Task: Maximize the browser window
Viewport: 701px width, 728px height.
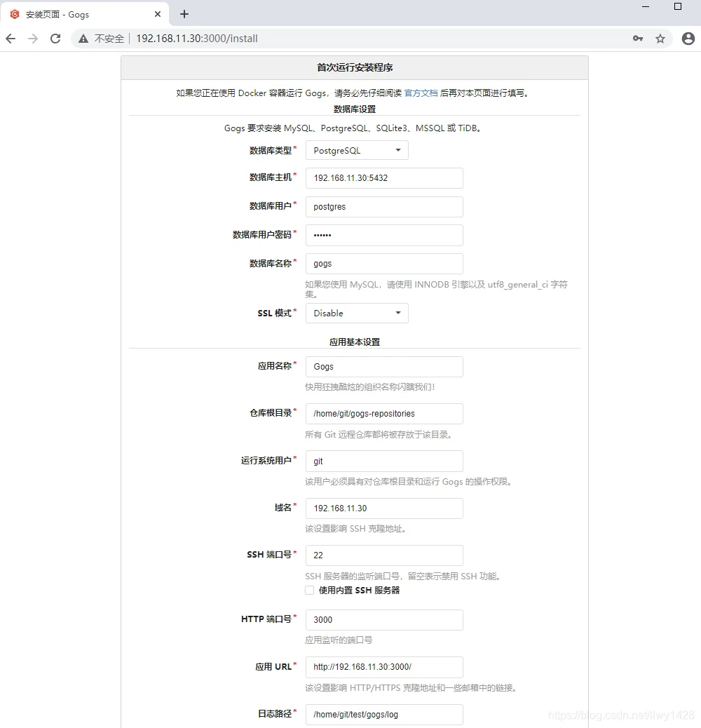Action: point(678,6)
